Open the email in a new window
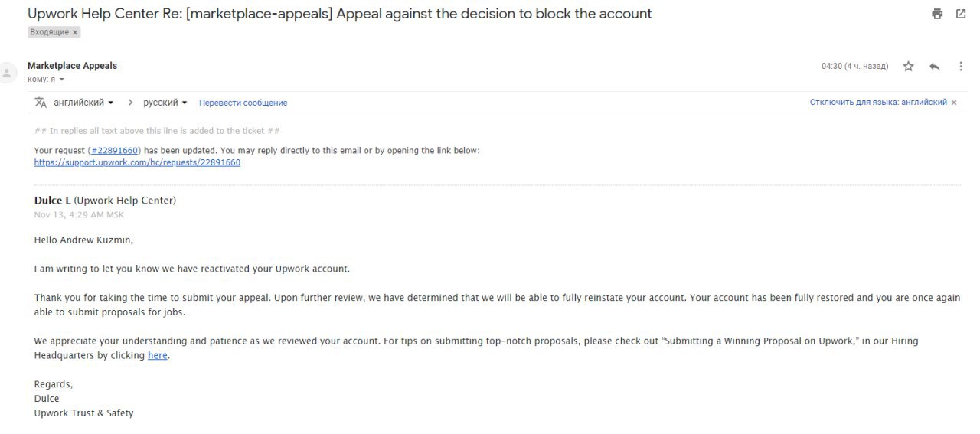The width and height of the screenshot is (980, 434). point(961,14)
